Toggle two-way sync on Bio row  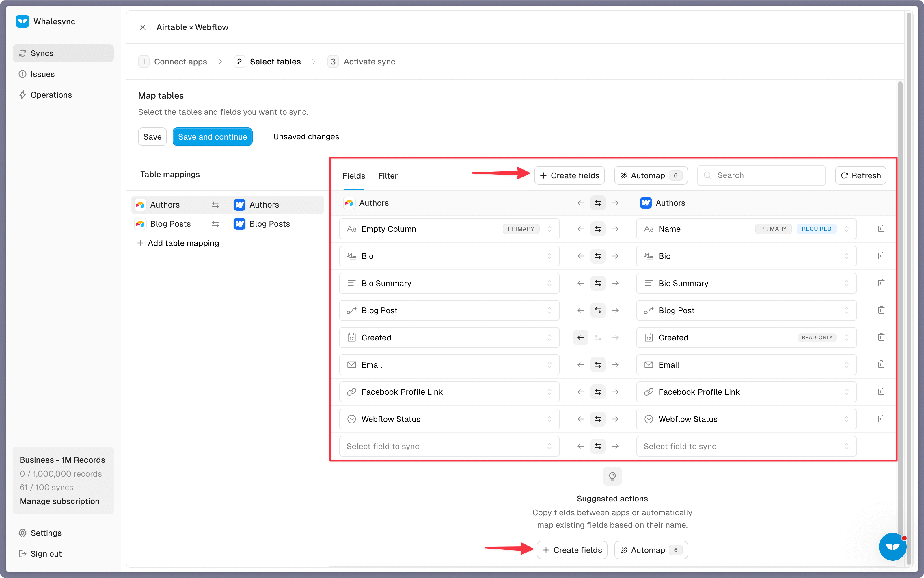(598, 256)
